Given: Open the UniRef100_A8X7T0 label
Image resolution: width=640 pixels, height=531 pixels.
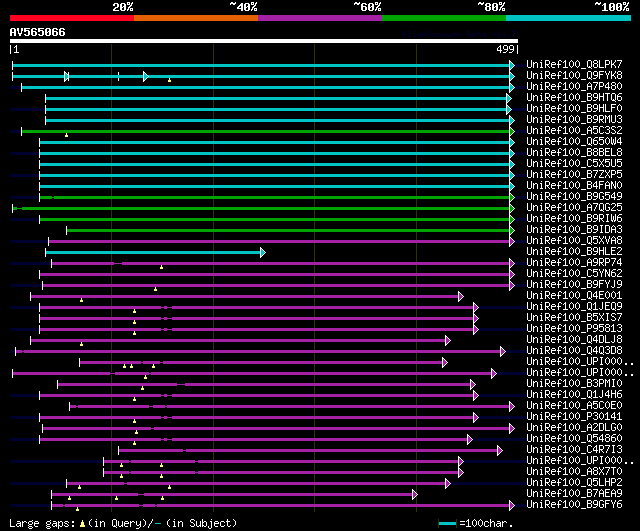Looking at the screenshot, I should click(574, 472).
